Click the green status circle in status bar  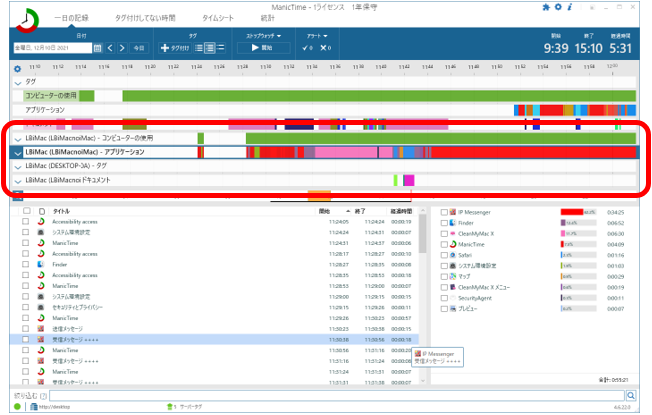17,406
